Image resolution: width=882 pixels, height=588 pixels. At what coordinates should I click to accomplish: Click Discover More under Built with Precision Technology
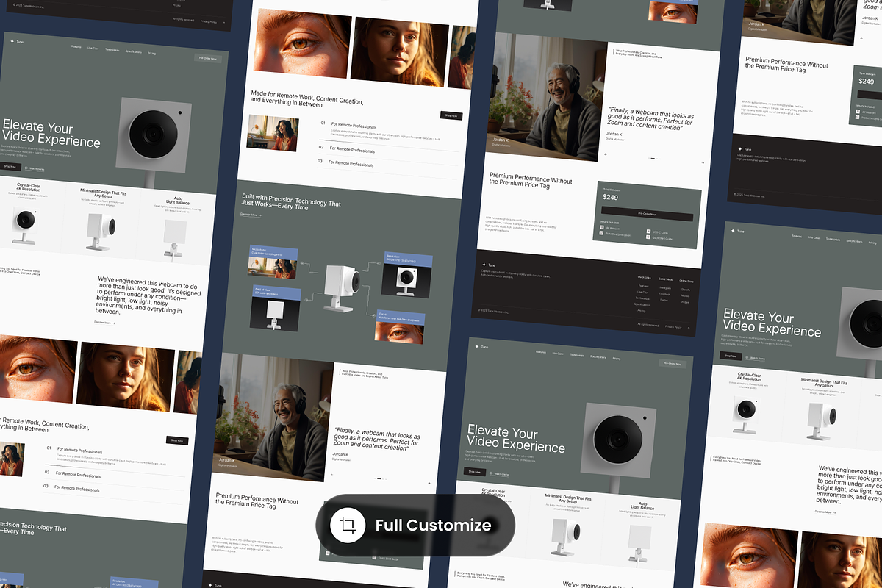(250, 215)
